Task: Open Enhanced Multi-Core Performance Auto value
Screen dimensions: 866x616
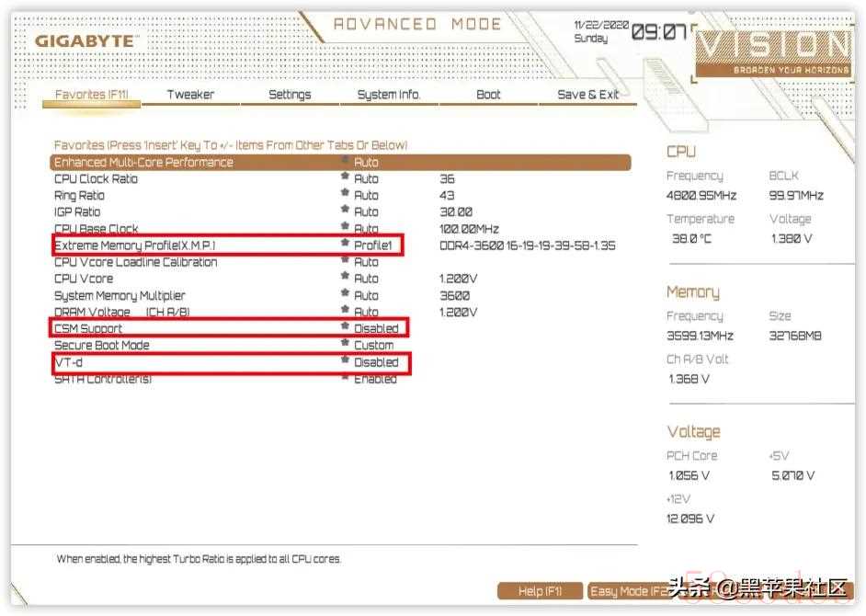Action: pos(366,162)
